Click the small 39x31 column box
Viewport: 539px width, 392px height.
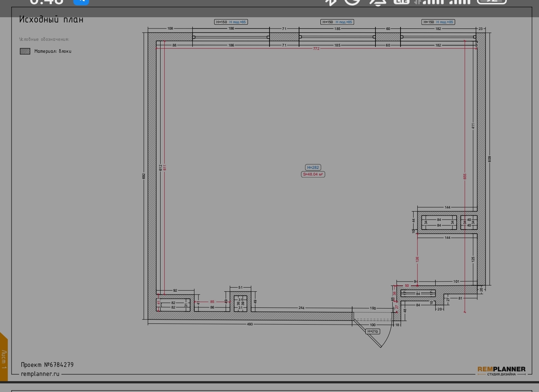(240, 303)
